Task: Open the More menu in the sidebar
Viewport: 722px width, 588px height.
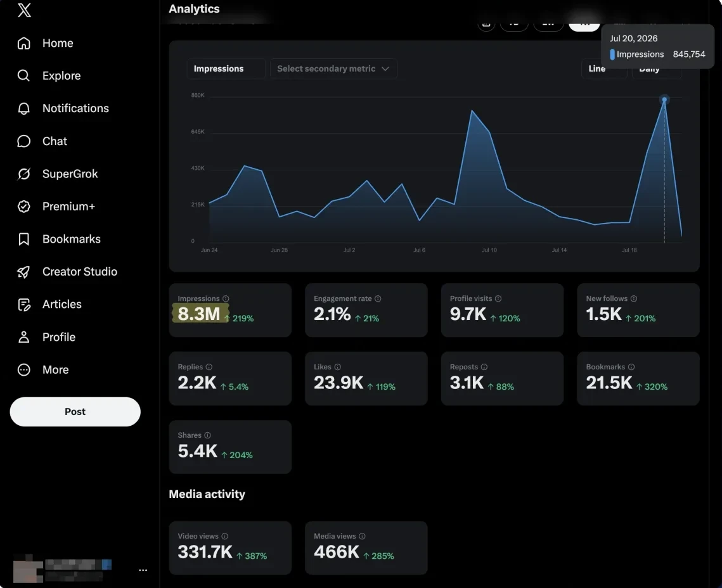Action: pos(43,370)
